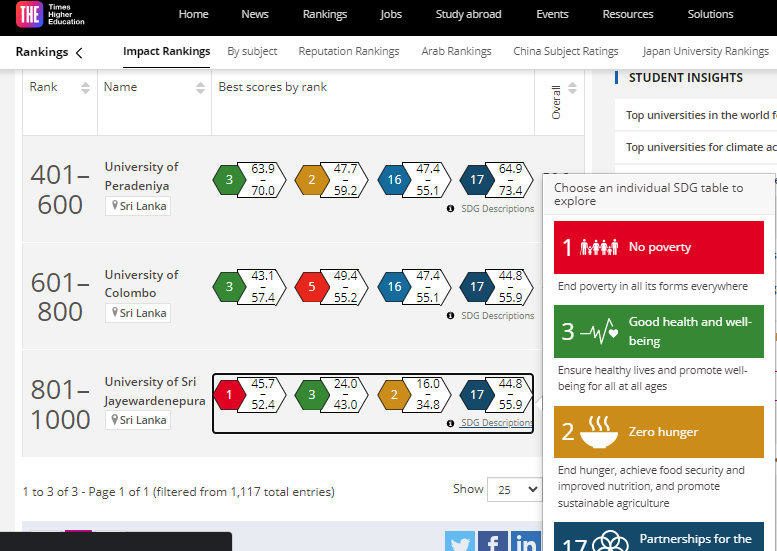Viewport: 777px width, 551px height.
Task: Sort table by Rank column arrows
Action: click(85, 88)
